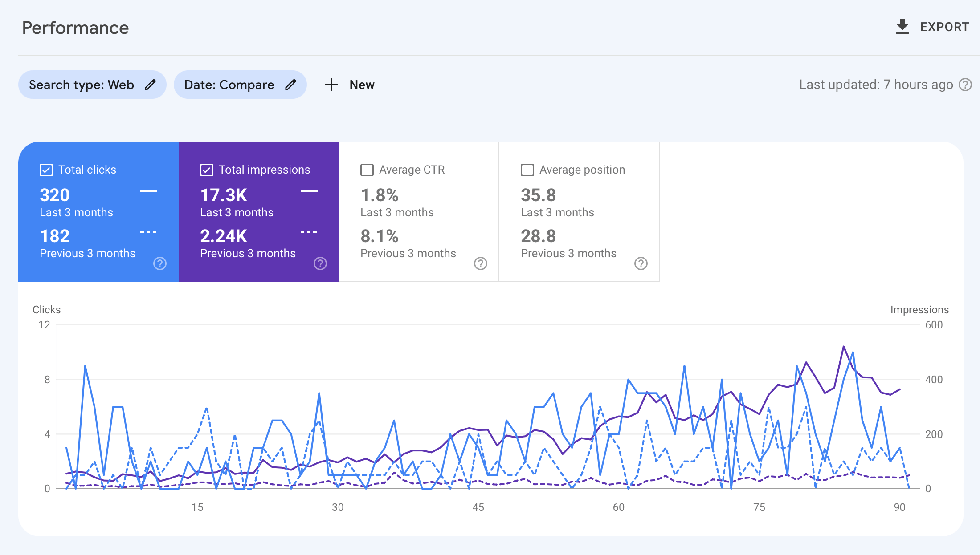Click the plus icon beside New
Image resolution: width=980 pixels, height=555 pixels.
click(331, 85)
